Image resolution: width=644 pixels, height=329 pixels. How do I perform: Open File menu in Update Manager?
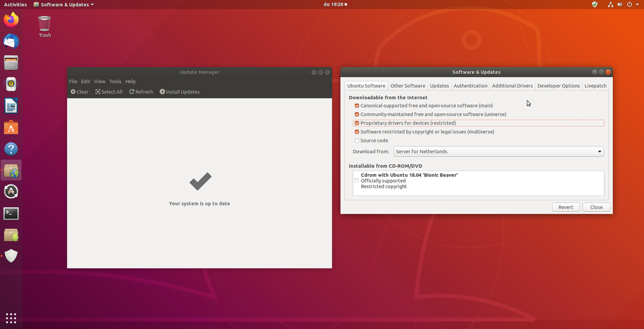(x=73, y=81)
